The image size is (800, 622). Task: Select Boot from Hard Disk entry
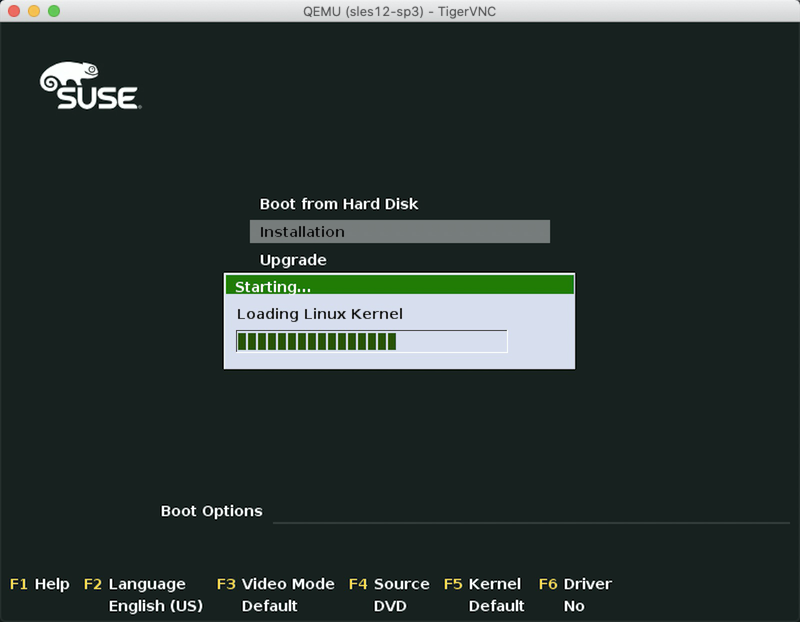pos(339,204)
